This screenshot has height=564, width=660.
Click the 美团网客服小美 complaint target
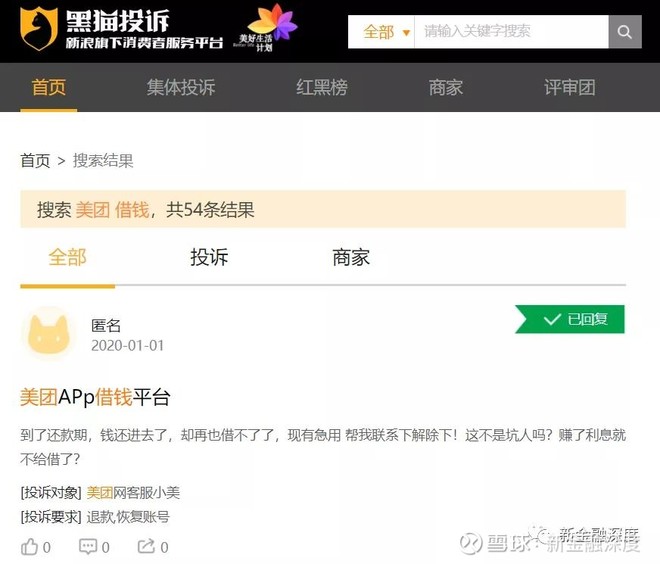tap(133, 492)
